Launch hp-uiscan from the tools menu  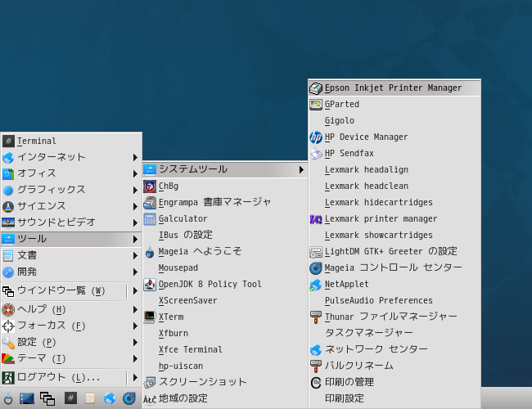[x=225, y=366]
